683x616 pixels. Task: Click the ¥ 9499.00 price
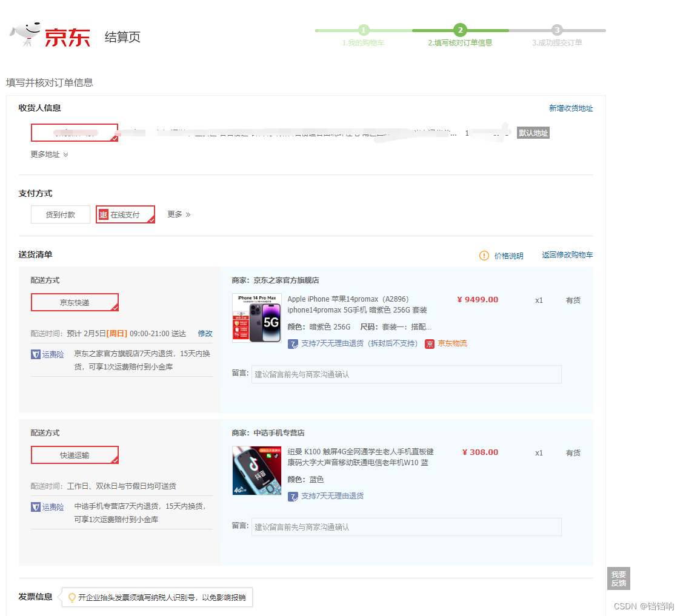(478, 299)
